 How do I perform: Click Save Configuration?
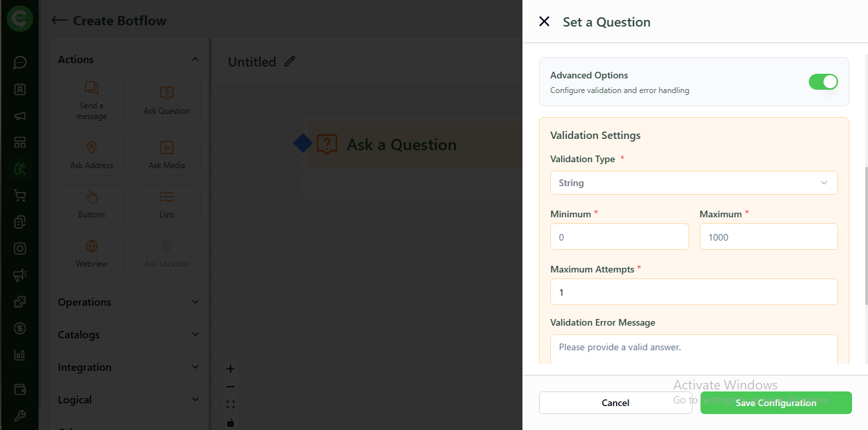click(776, 403)
